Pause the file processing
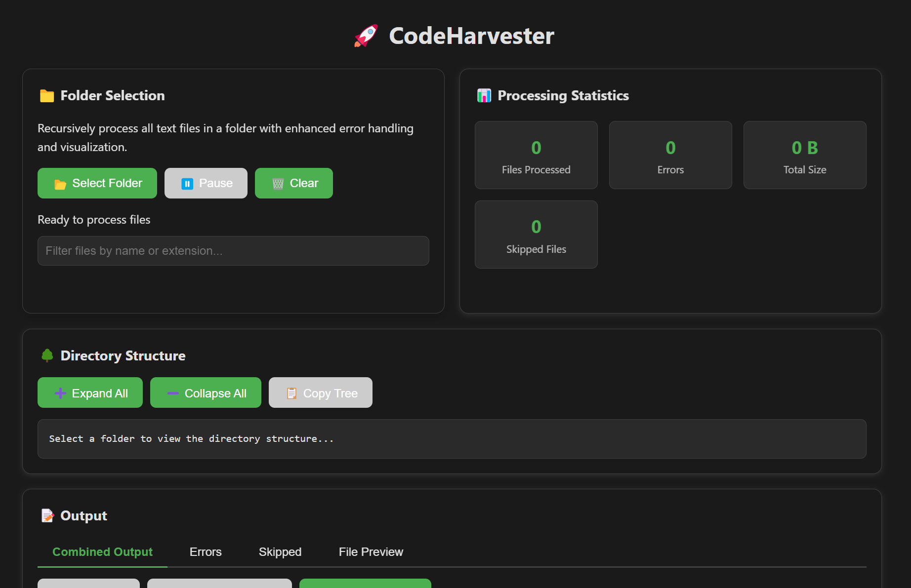The image size is (911, 588). [x=206, y=183]
